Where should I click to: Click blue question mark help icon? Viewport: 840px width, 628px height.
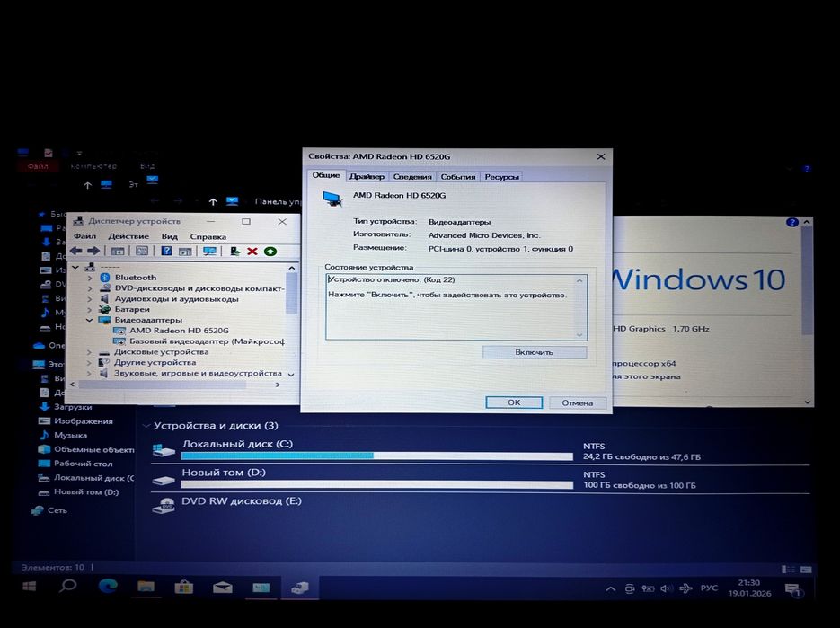(x=166, y=251)
